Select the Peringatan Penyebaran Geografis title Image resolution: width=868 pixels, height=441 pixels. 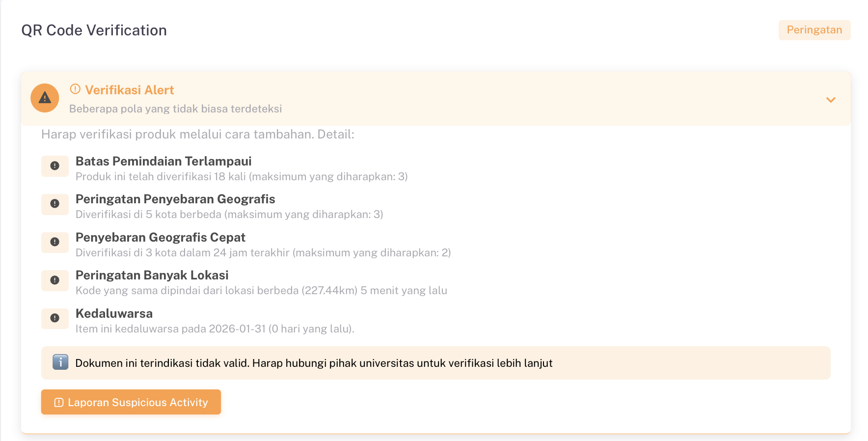pyautogui.click(x=175, y=199)
